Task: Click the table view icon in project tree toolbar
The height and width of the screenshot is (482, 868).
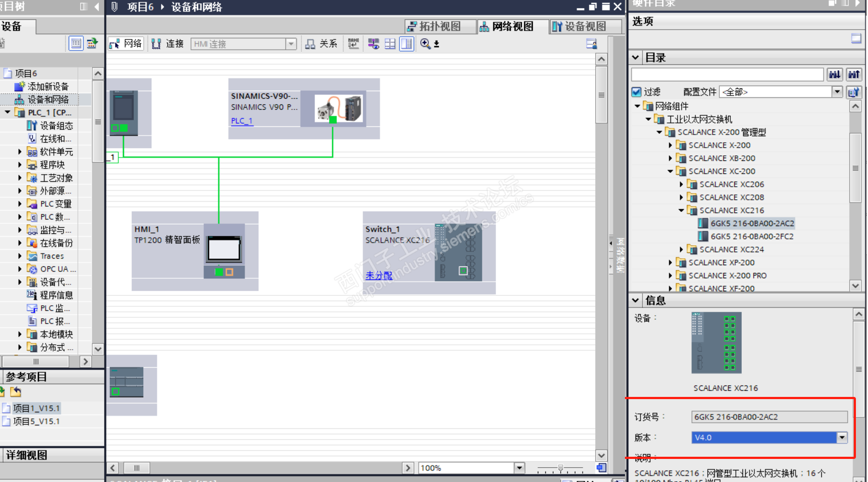Action: click(x=76, y=43)
